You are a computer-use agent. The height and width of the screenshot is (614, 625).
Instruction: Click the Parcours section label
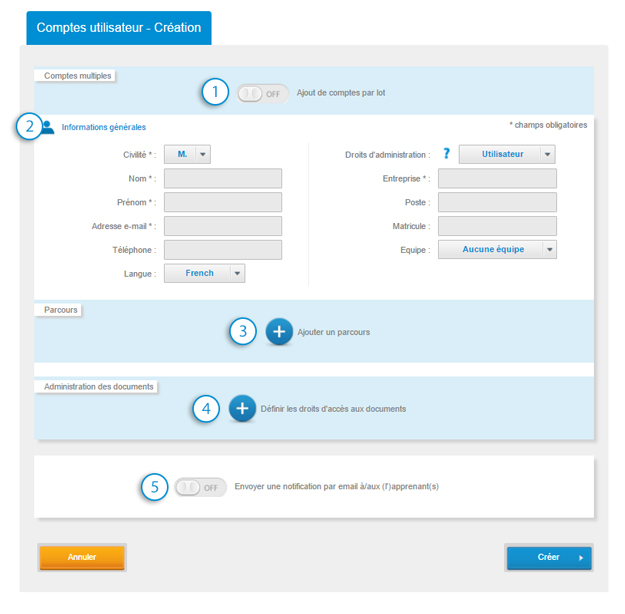tap(61, 310)
